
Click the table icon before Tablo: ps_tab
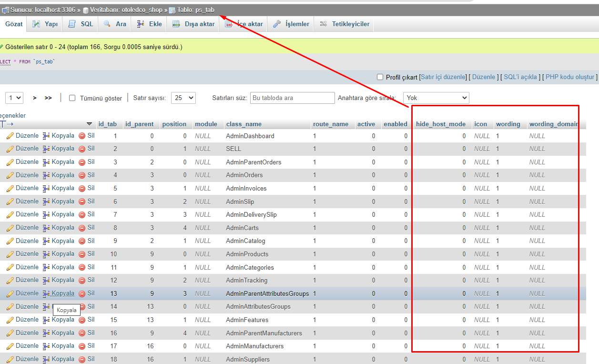[x=173, y=10]
